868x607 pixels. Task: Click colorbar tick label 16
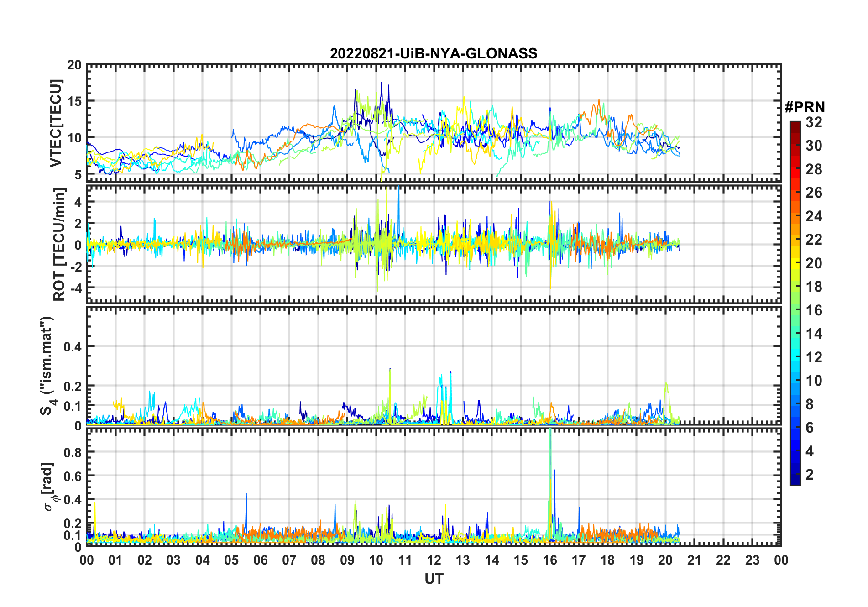pyautogui.click(x=814, y=310)
